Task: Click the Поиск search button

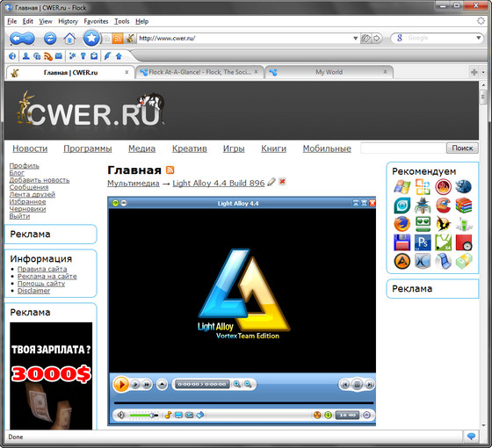Action: coord(462,148)
